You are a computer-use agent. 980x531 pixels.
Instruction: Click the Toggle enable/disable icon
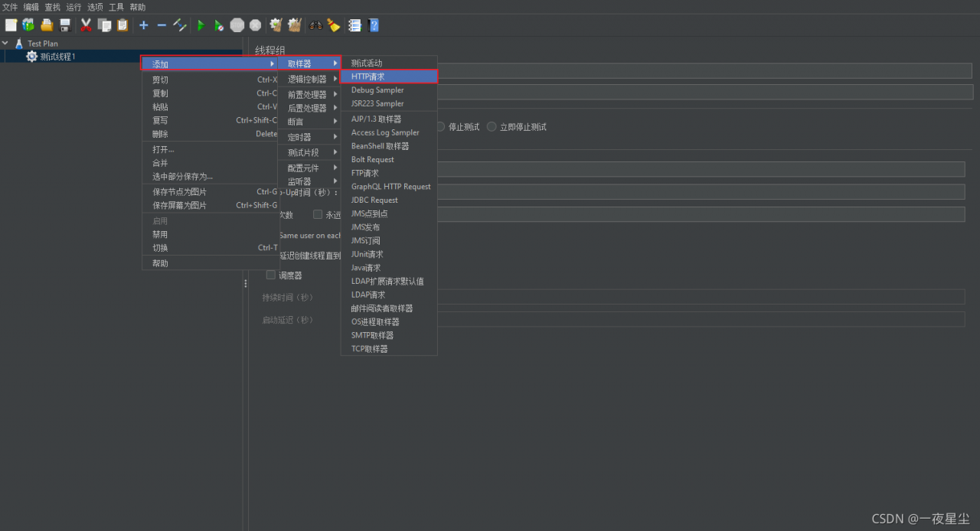[180, 25]
